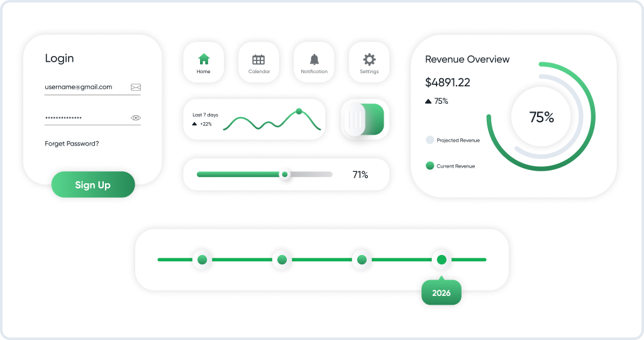Toggle password visibility eye icon

pyautogui.click(x=136, y=118)
